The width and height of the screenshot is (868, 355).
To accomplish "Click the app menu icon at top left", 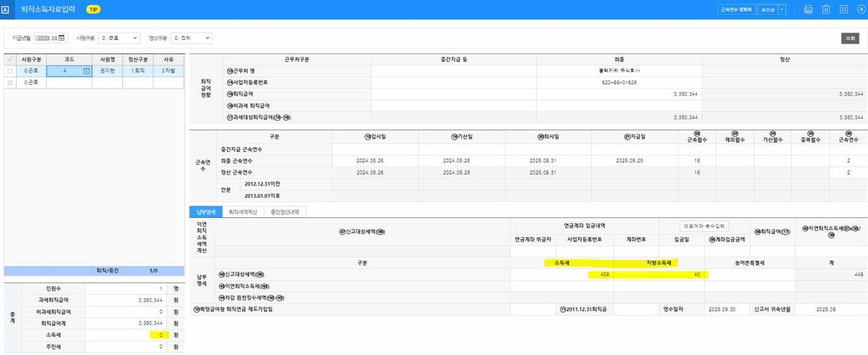I will point(7,9).
